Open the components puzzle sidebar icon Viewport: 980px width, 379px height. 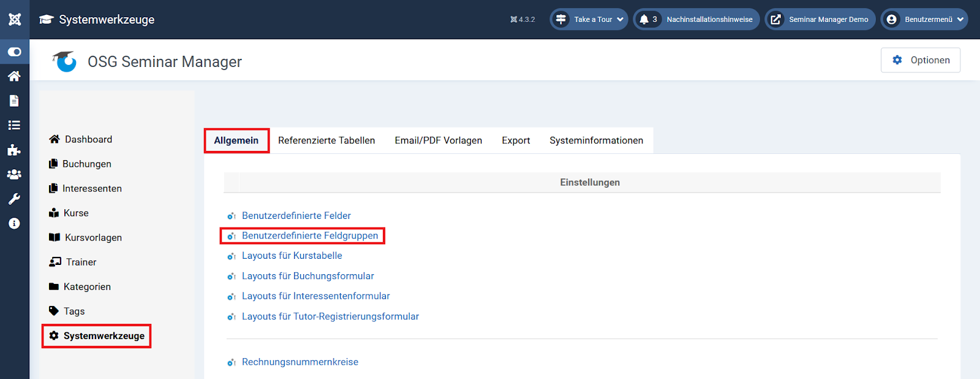pos(14,150)
